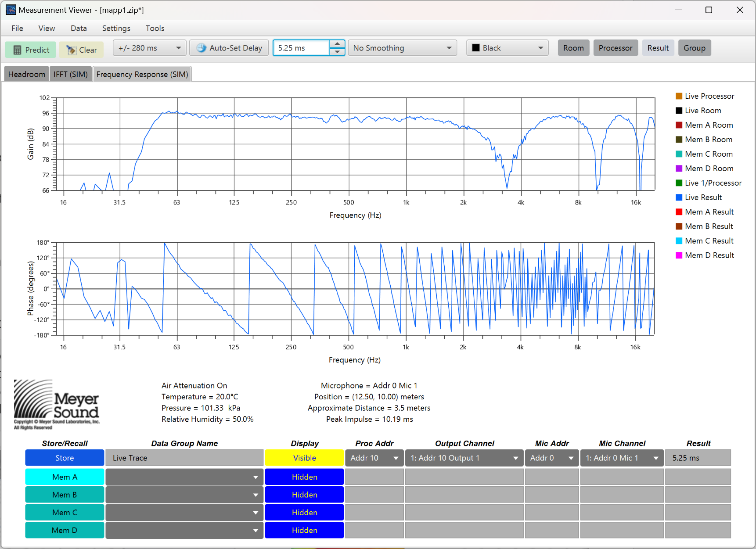This screenshot has width=756, height=549.
Task: Increase delay with the up stepper arrow
Action: (x=337, y=44)
